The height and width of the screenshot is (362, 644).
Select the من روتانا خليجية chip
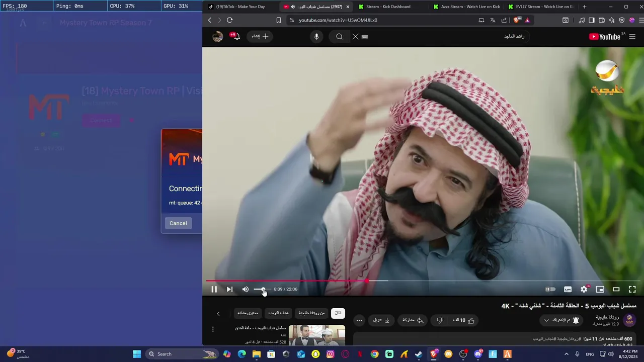coord(312,313)
